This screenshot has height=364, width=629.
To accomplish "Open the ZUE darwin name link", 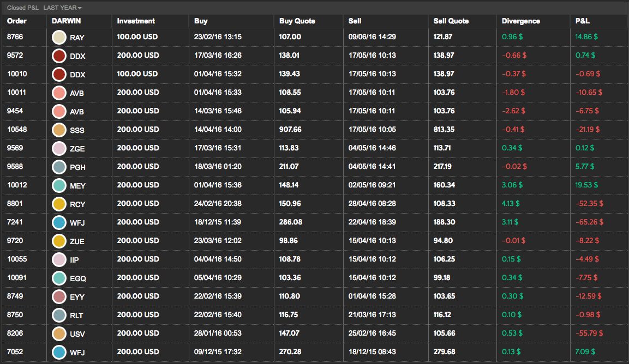I will pos(77,241).
